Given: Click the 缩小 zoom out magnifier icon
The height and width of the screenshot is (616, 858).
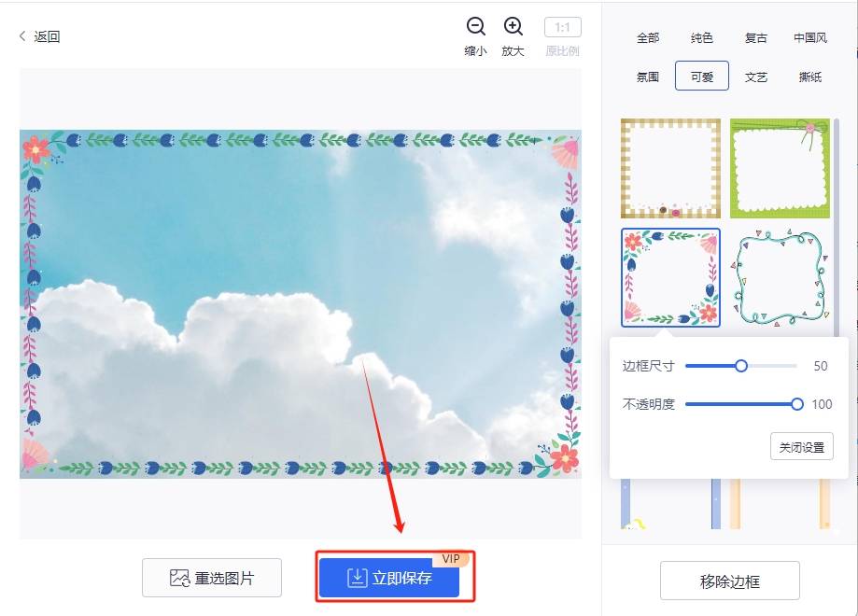Looking at the screenshot, I should coord(475,26).
